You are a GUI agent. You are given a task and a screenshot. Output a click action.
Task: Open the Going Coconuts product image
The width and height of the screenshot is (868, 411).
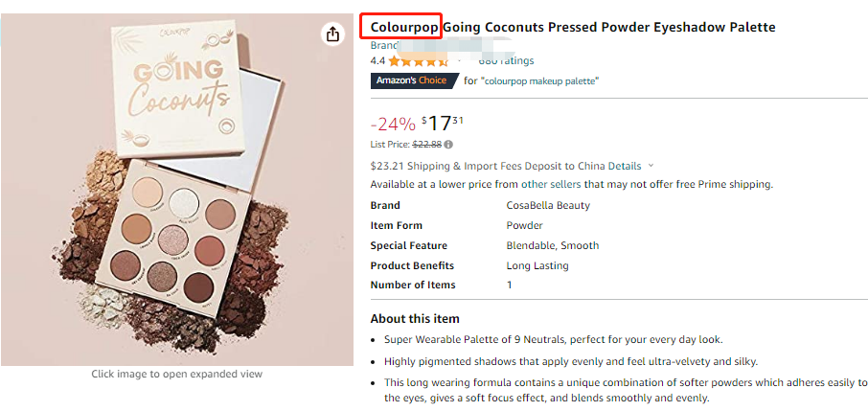[177, 190]
